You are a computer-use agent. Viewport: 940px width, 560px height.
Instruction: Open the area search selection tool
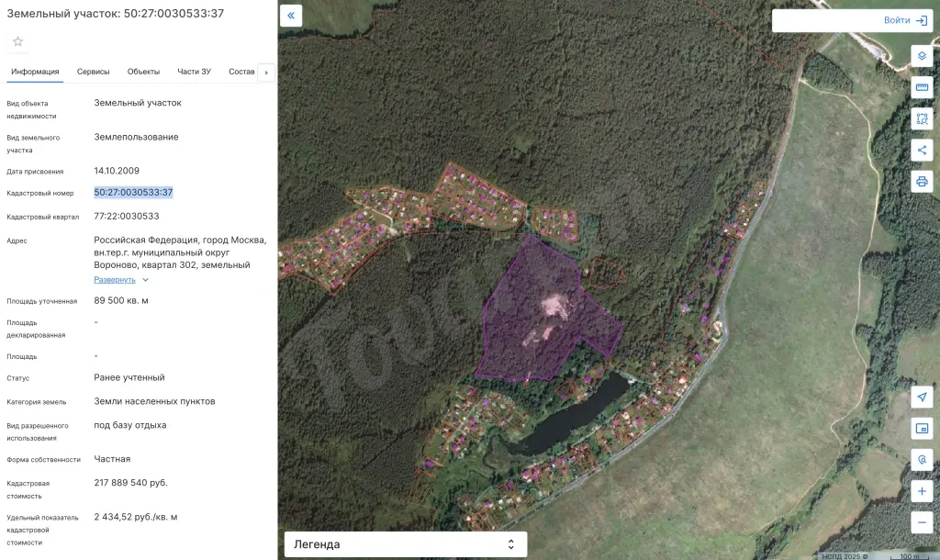922,118
